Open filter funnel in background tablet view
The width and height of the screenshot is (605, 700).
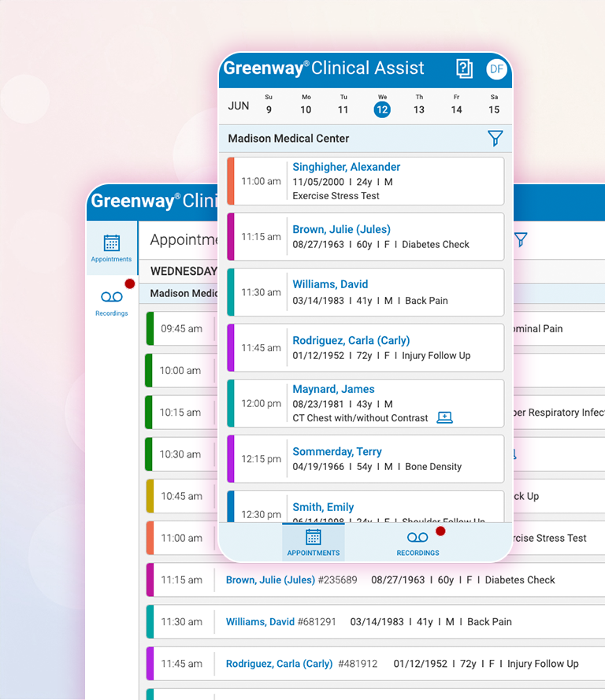pos(520,239)
